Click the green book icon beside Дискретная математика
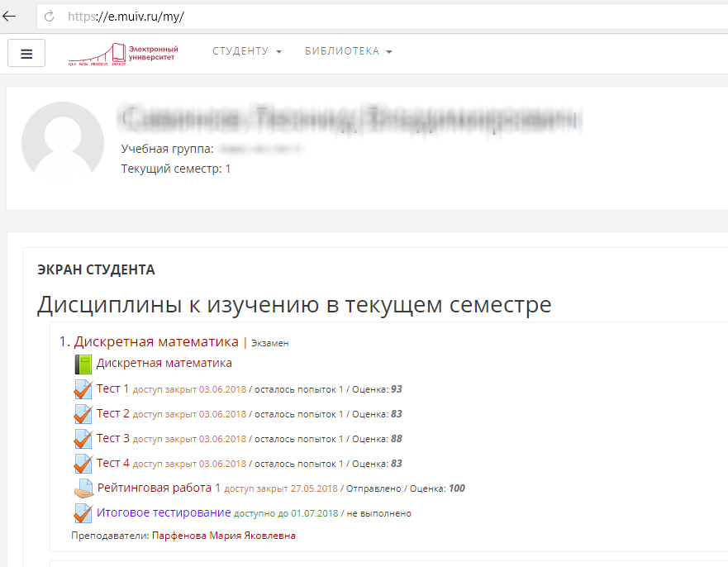Screen dimensions: 728x567 pos(83,363)
